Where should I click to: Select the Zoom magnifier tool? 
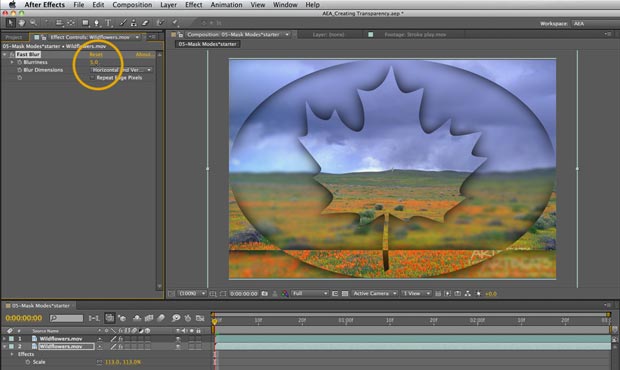coord(33,23)
